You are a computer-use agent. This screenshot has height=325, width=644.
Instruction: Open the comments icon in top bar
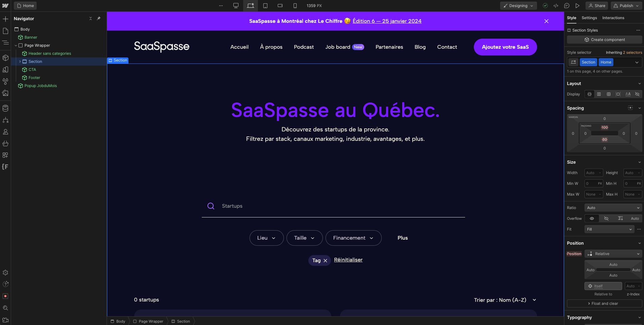(567, 6)
